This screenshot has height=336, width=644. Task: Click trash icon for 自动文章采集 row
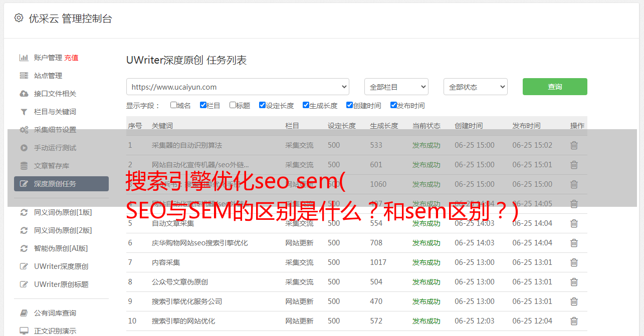574,223
